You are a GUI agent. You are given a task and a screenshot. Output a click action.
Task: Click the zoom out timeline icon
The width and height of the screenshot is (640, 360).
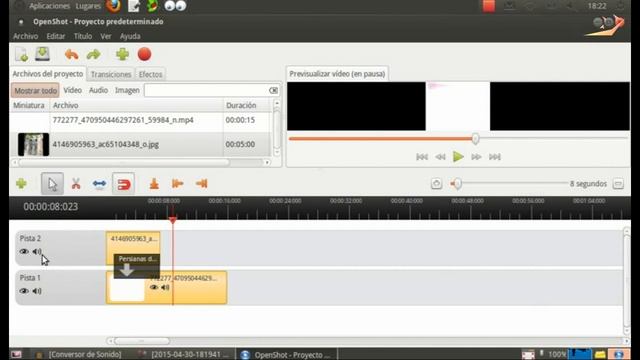click(x=436, y=184)
